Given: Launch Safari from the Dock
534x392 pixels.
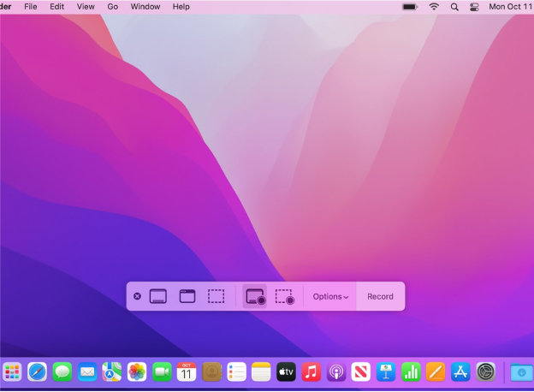Looking at the screenshot, I should pyautogui.click(x=37, y=372).
